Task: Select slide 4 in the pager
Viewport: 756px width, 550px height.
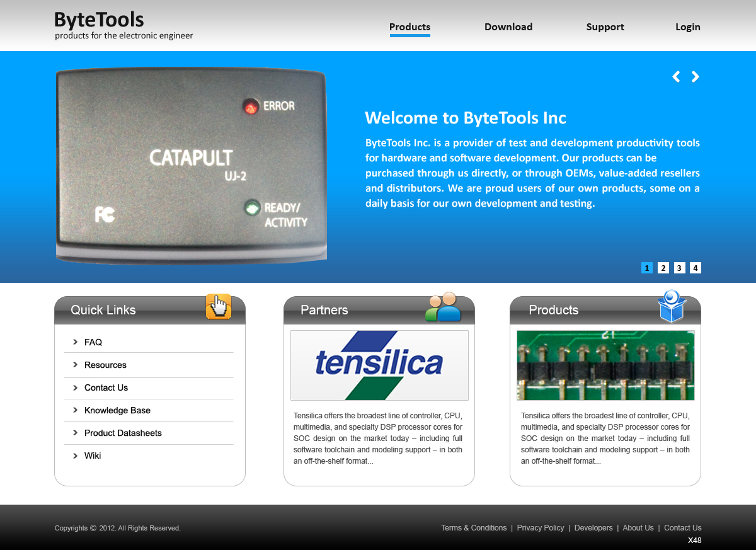Action: pyautogui.click(x=696, y=268)
